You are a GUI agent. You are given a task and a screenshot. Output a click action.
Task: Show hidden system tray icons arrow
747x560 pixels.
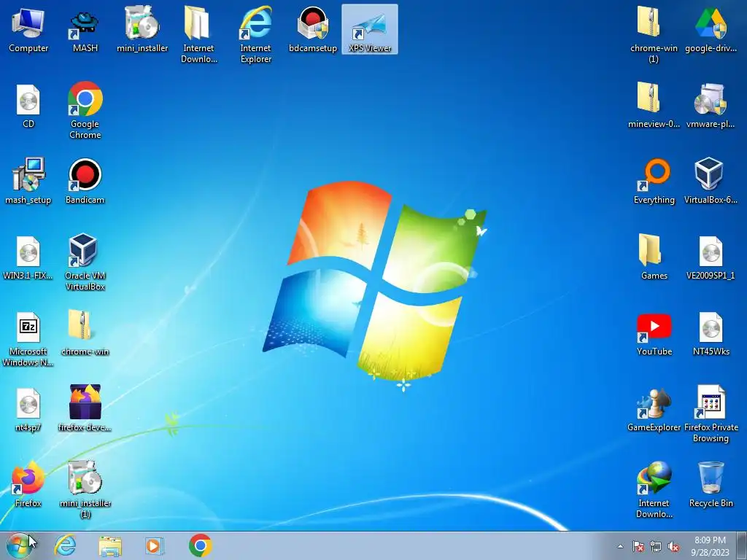pos(620,547)
